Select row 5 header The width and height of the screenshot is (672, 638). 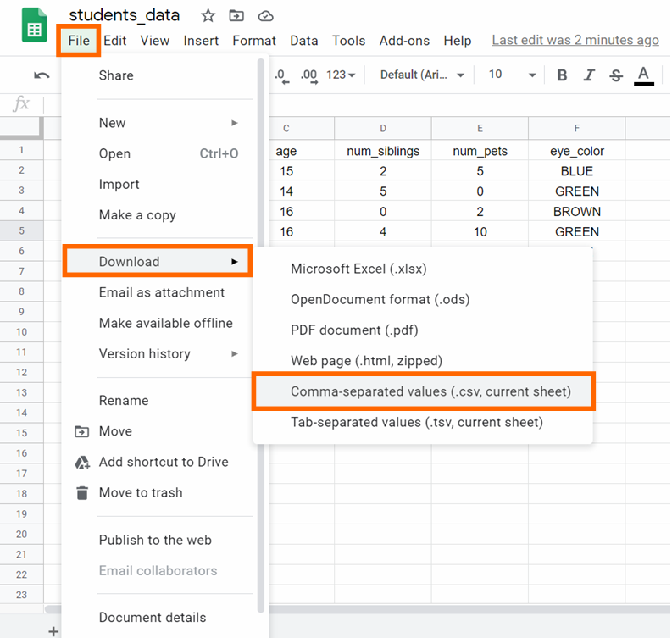tap(21, 231)
